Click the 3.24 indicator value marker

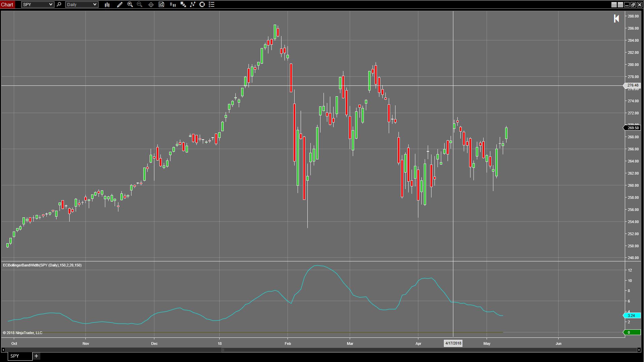(x=631, y=316)
